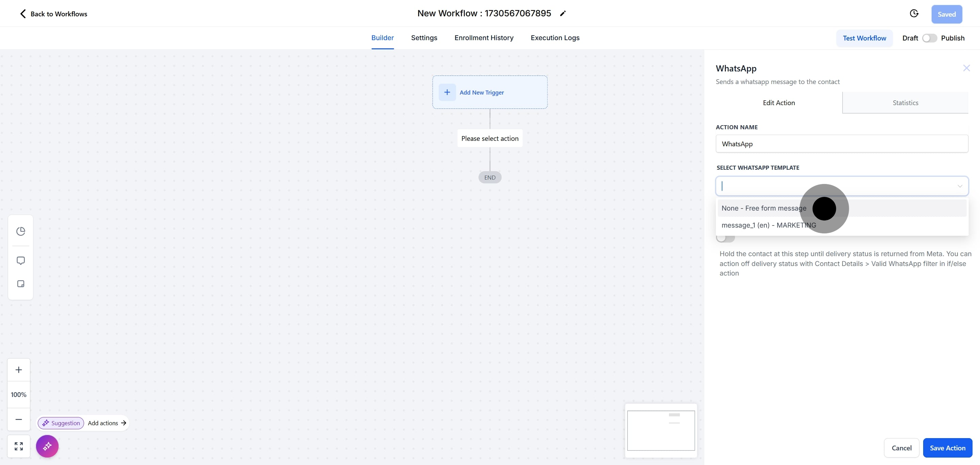Image resolution: width=980 pixels, height=465 pixels.
Task: Click the Saved button
Action: click(947, 14)
